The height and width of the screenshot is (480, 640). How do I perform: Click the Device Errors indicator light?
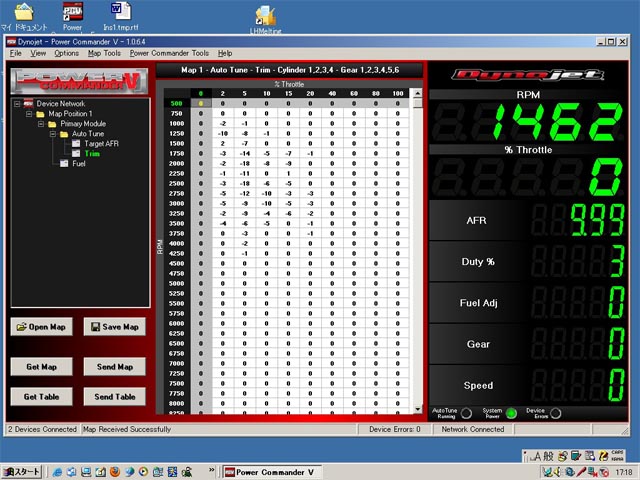[556, 413]
